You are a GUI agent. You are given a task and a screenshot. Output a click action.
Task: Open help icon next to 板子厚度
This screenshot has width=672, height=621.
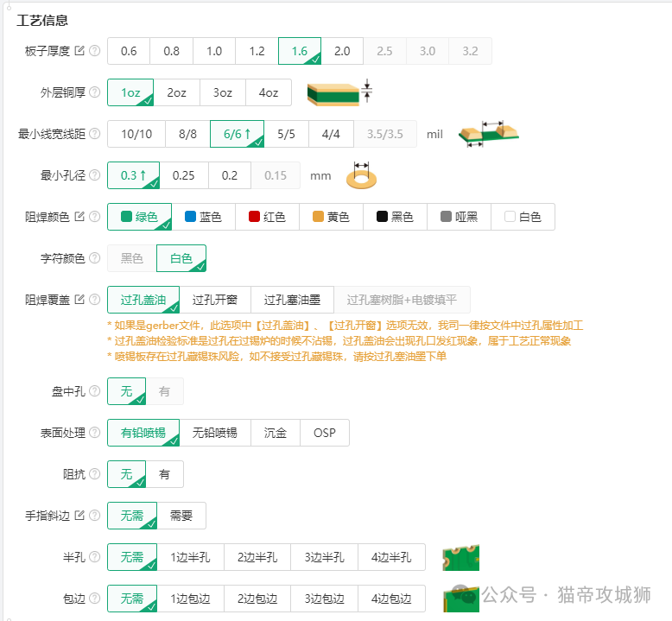[94, 51]
